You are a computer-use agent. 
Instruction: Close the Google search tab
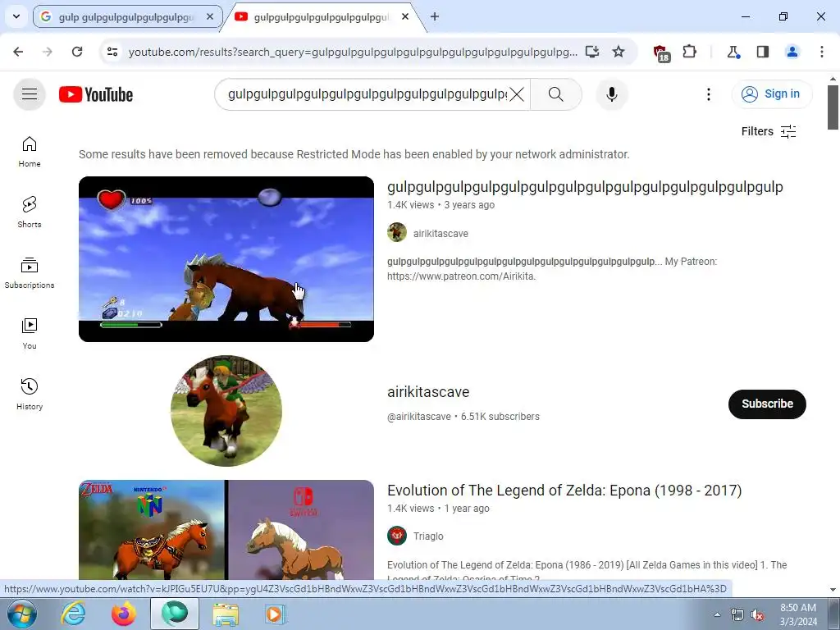point(210,16)
